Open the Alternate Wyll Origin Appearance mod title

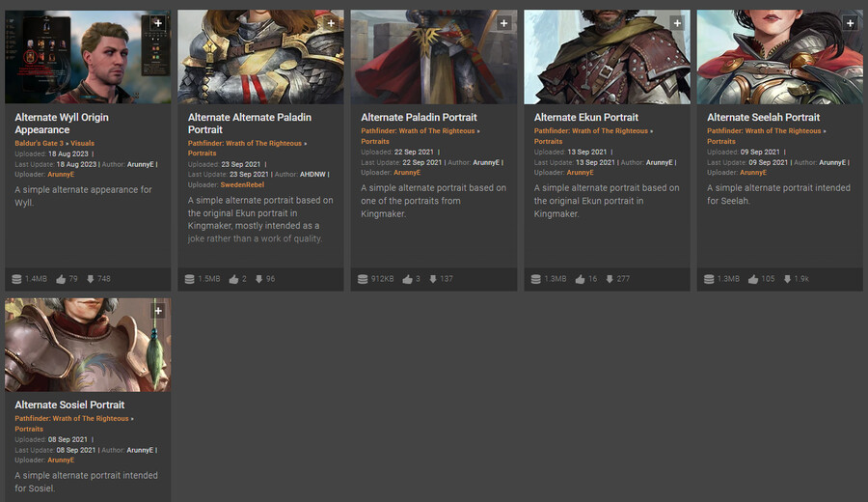(62, 124)
